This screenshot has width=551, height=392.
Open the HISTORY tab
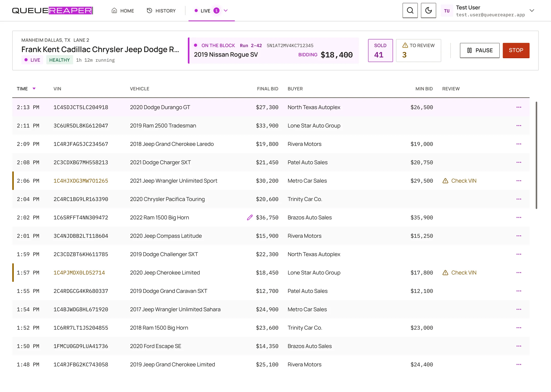pos(161,11)
